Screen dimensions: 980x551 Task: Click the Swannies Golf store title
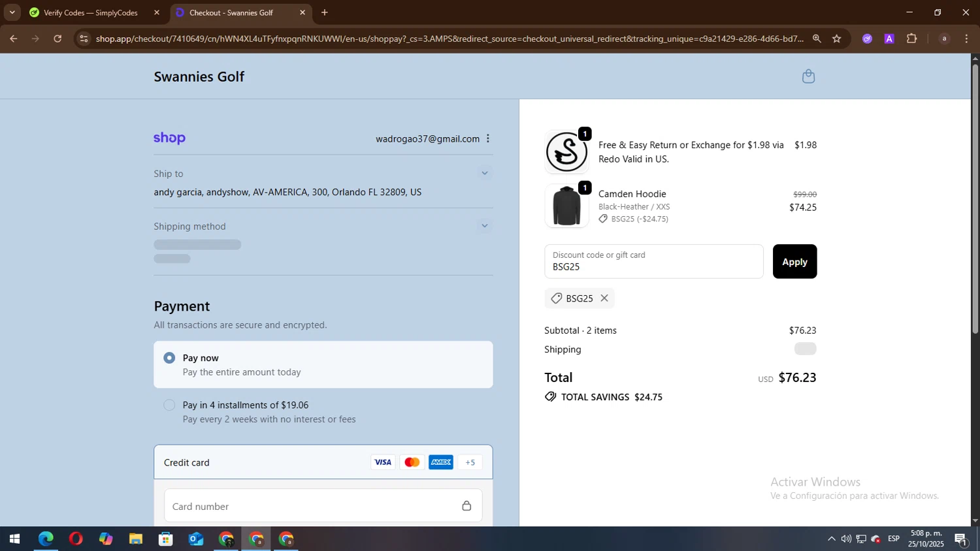(199, 76)
